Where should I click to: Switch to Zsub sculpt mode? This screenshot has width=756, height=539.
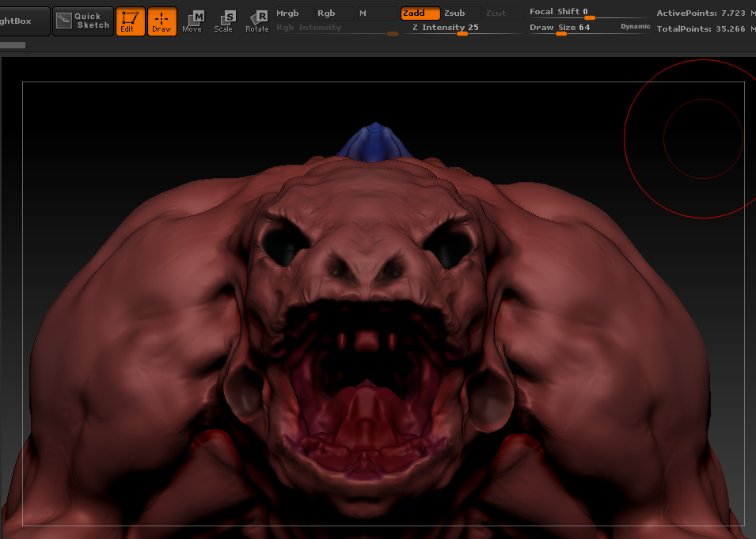pyautogui.click(x=462, y=13)
